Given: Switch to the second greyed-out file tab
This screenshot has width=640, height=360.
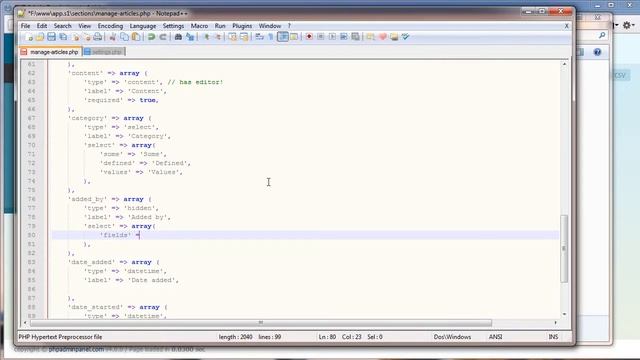Looking at the screenshot, I should [104, 52].
